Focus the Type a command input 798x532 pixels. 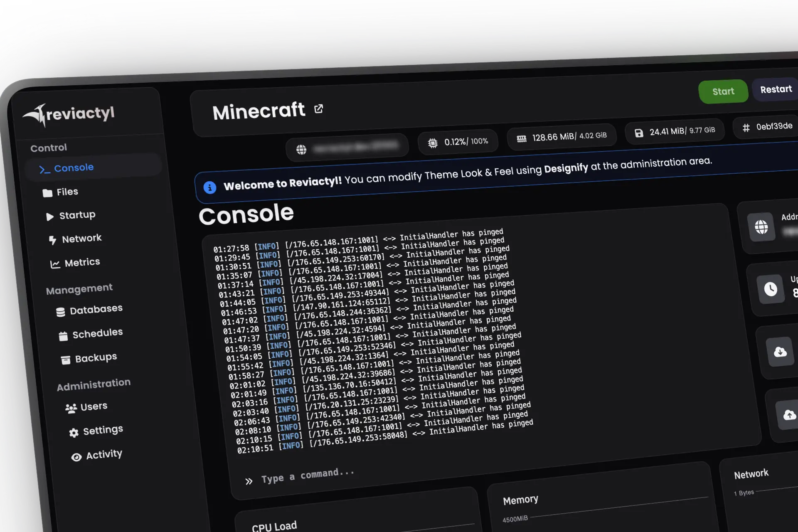coord(308,476)
